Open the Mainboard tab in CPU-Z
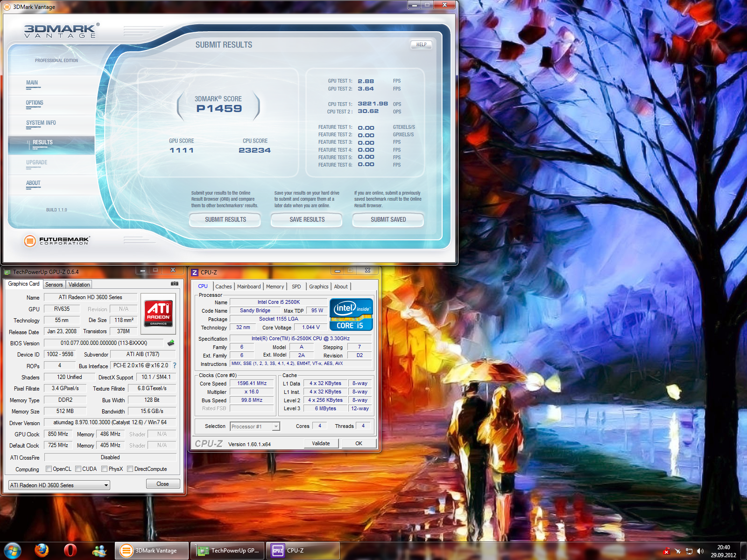Viewport: 747px width, 560px height. click(x=249, y=287)
